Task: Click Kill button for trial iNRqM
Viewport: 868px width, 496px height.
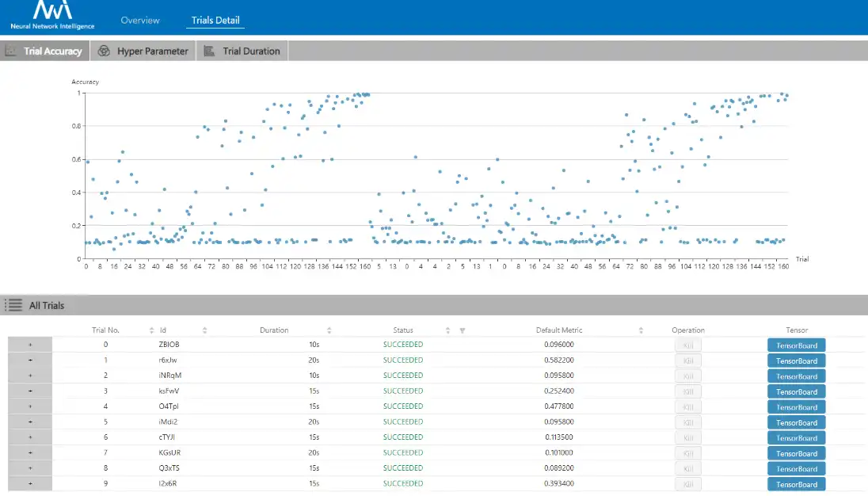Action: point(687,376)
